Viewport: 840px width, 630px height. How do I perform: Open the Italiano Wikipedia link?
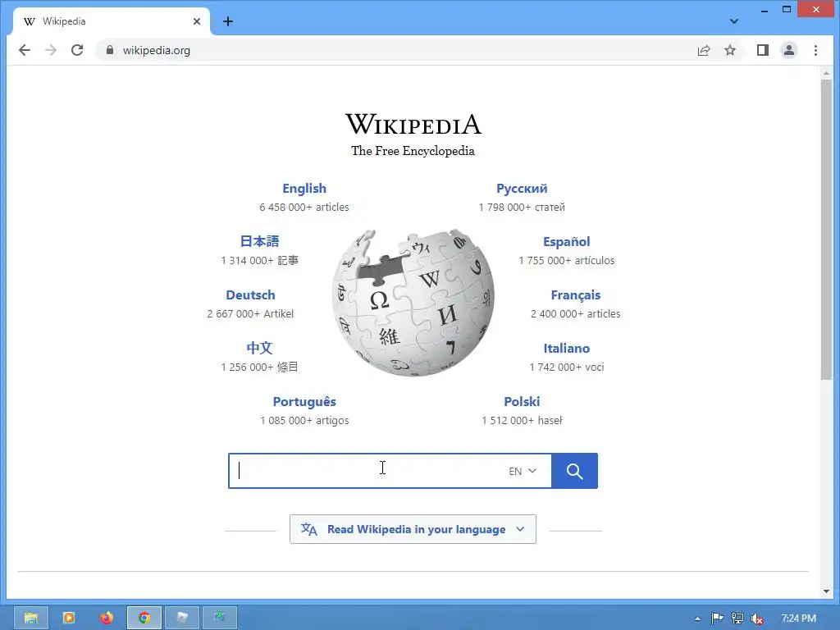(566, 348)
